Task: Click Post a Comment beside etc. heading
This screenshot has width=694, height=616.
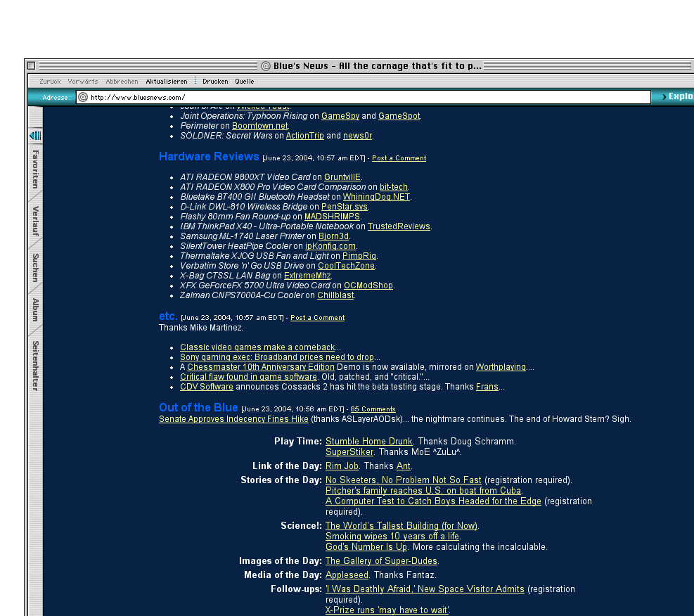Action: pyautogui.click(x=317, y=318)
